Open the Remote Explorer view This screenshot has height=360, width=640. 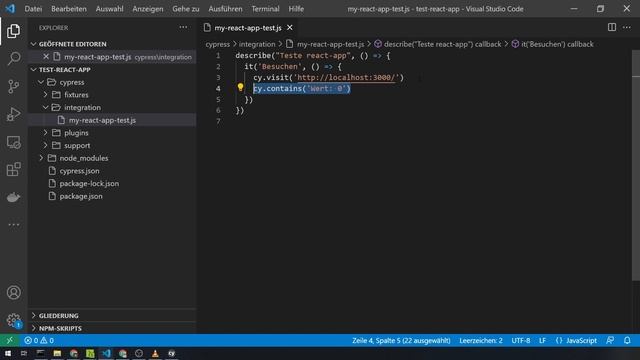tap(13, 142)
